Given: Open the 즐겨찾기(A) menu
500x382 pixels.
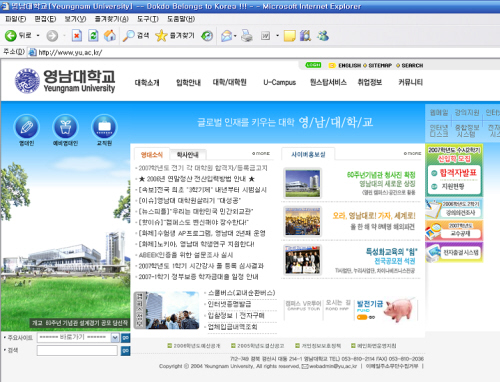Looking at the screenshot, I should point(111,19).
